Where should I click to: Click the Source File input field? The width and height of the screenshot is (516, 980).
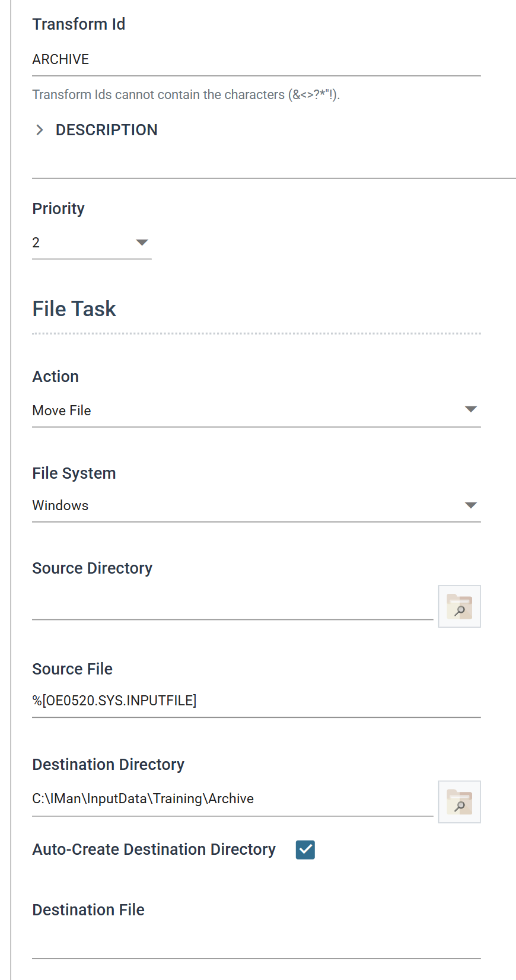256,701
